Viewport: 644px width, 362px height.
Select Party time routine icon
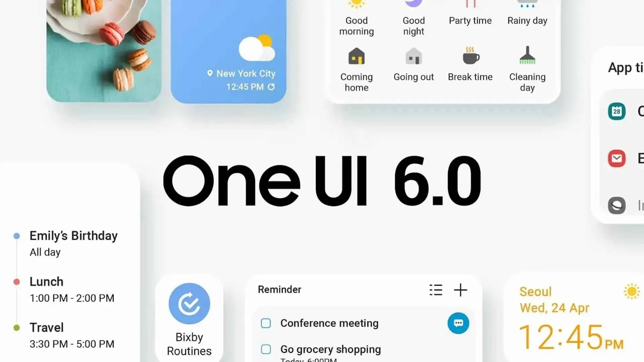click(470, 4)
